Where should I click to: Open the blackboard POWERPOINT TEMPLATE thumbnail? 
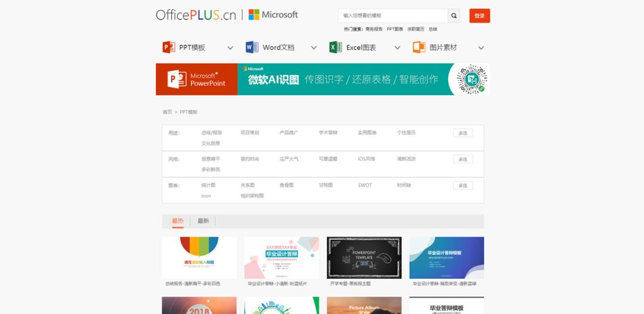click(364, 258)
